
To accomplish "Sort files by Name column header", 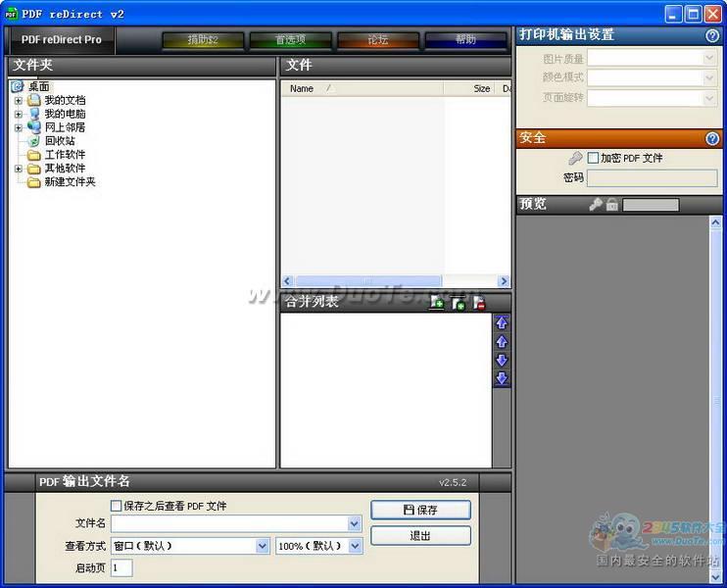I will 363,88.
